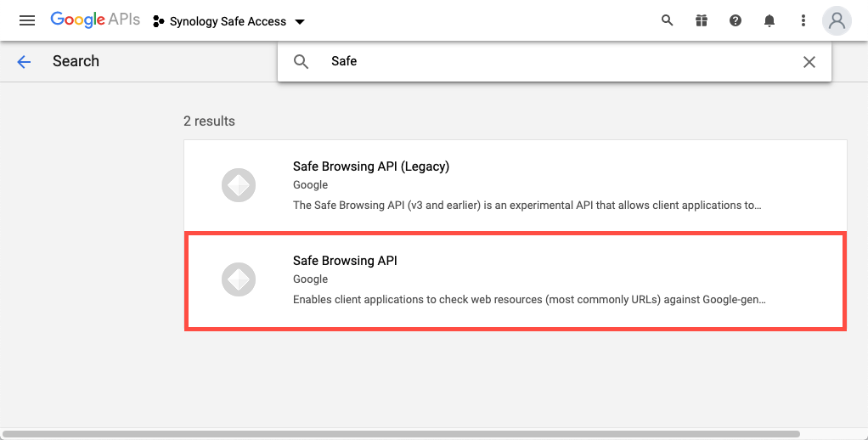Image resolution: width=868 pixels, height=440 pixels.
Task: Click the Search page title
Action: 76,61
